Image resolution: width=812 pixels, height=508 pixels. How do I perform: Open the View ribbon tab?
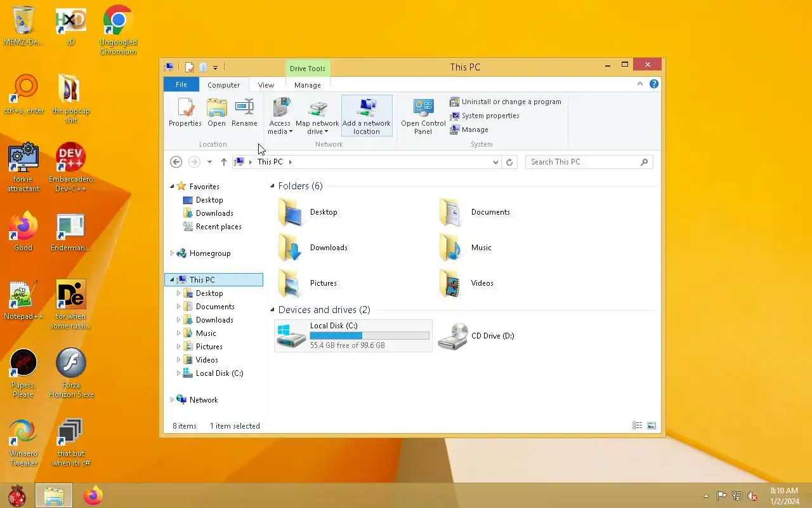click(266, 84)
